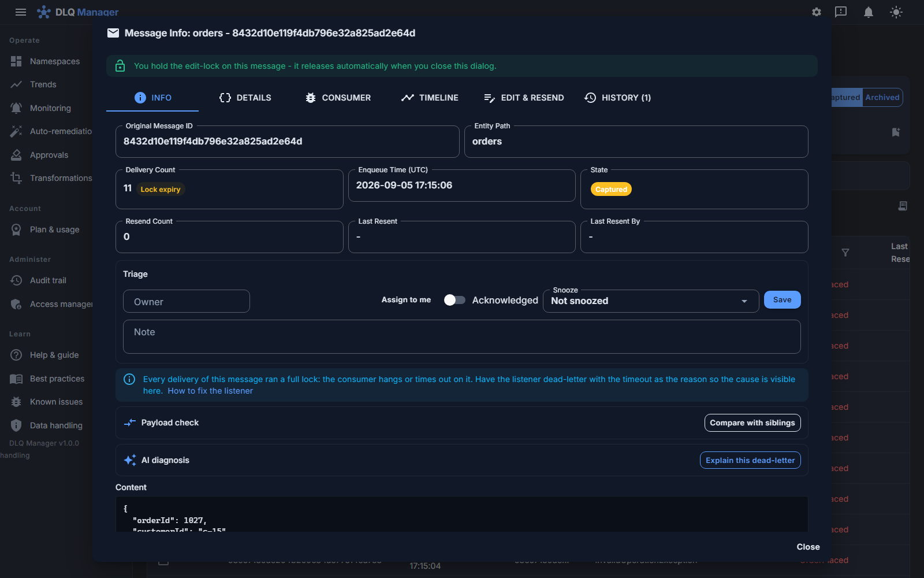Open Approvals page

46,155
